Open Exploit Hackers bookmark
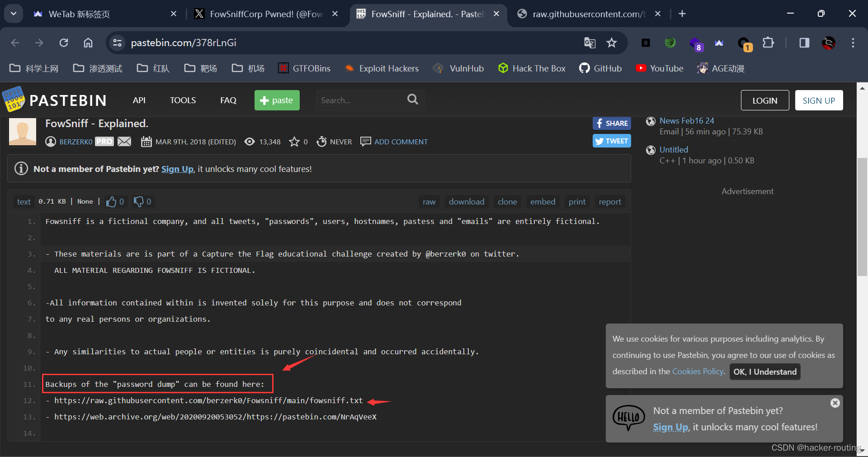Viewport: 868px width, 457px height. (382, 68)
